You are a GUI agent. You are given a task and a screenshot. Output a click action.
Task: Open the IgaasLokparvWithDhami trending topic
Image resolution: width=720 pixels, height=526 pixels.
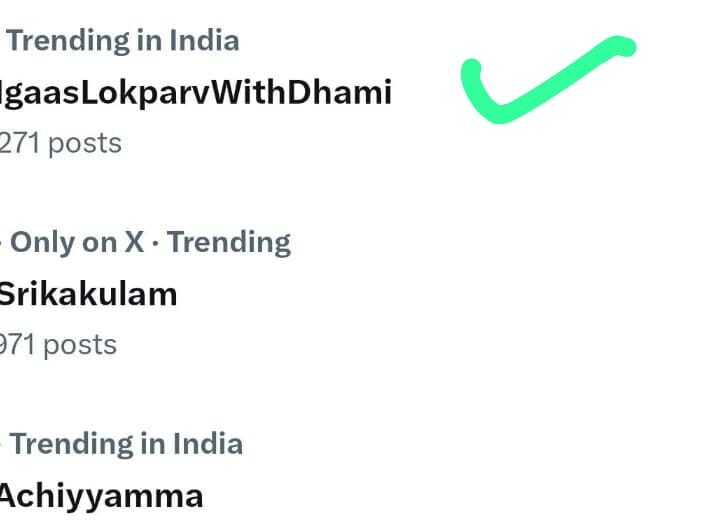click(x=195, y=92)
